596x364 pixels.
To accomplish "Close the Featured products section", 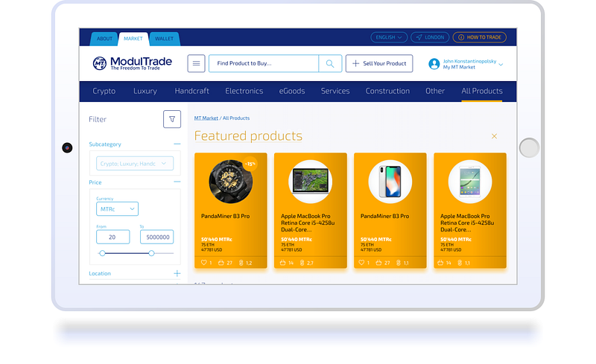I will tap(494, 136).
